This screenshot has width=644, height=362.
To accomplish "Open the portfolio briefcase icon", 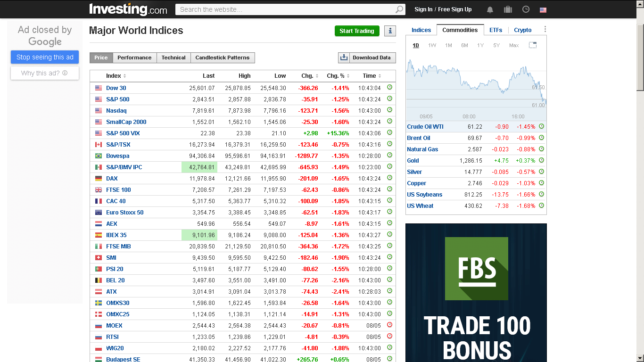I will 508,9.
